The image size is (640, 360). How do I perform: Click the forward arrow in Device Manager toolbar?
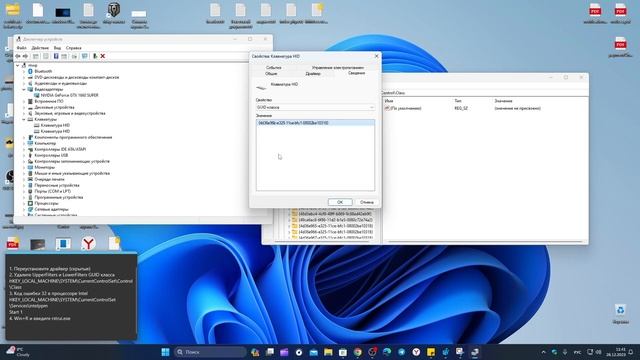coord(25,56)
